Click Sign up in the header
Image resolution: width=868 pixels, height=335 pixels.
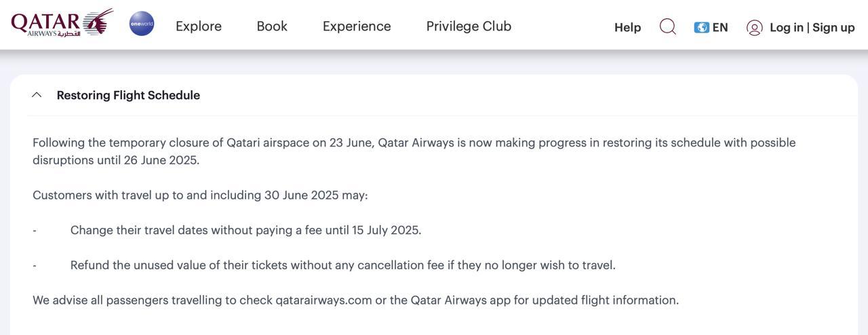coord(833,27)
